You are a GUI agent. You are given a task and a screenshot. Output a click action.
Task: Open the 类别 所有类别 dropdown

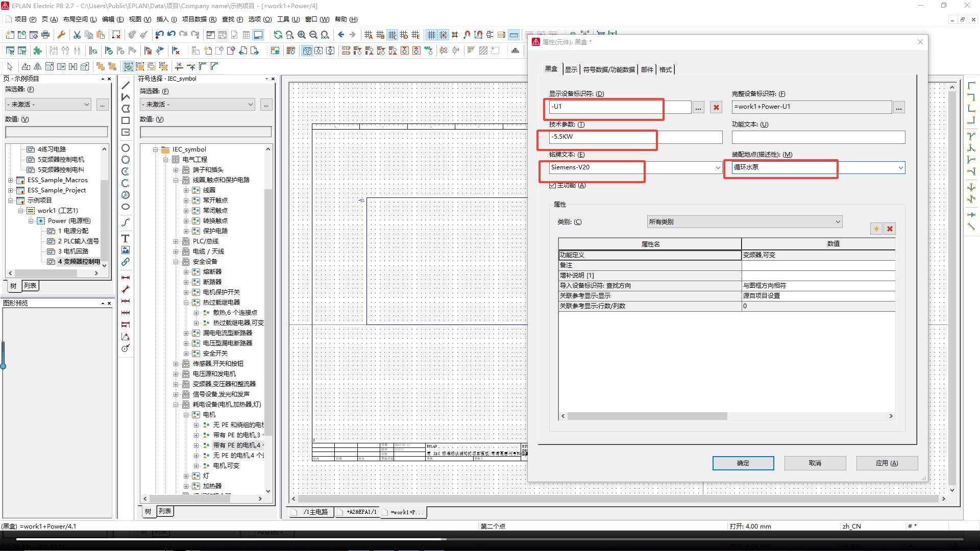click(744, 222)
